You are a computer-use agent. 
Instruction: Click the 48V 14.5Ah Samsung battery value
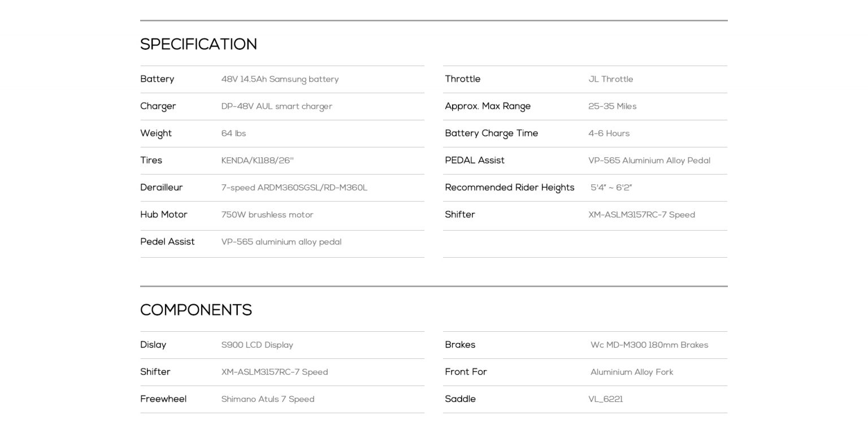[x=280, y=80]
